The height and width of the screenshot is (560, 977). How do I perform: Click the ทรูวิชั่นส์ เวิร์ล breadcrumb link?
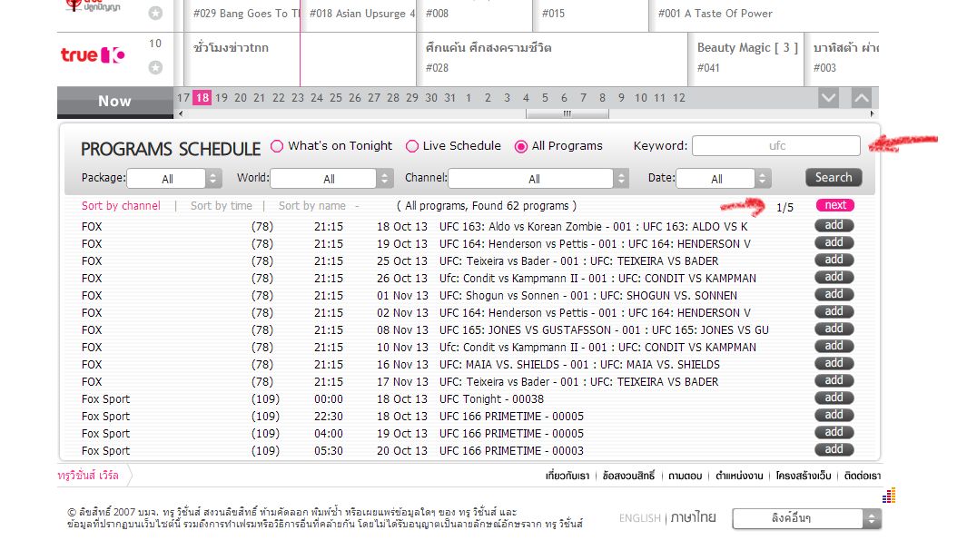(x=88, y=476)
